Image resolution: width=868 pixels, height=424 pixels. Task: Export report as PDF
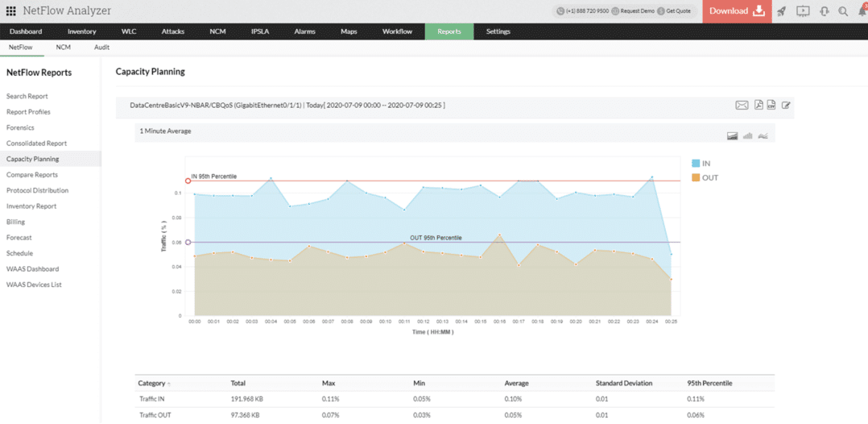758,106
